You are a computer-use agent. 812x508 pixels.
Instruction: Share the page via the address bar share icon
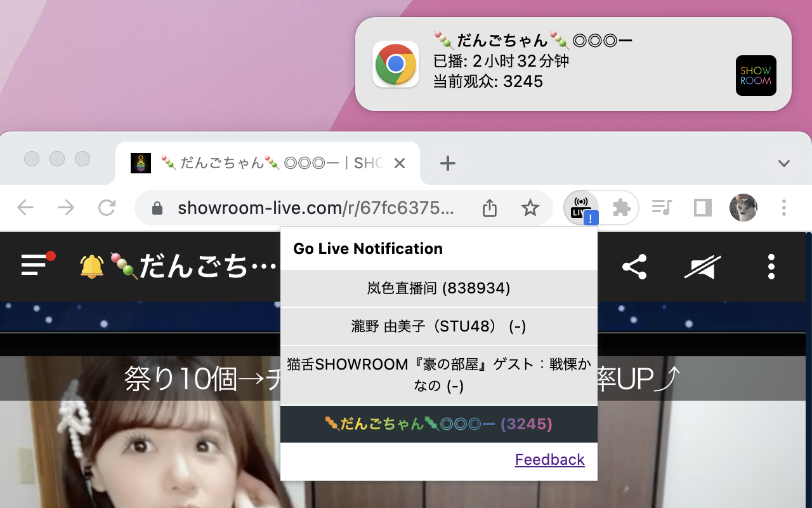click(x=489, y=208)
